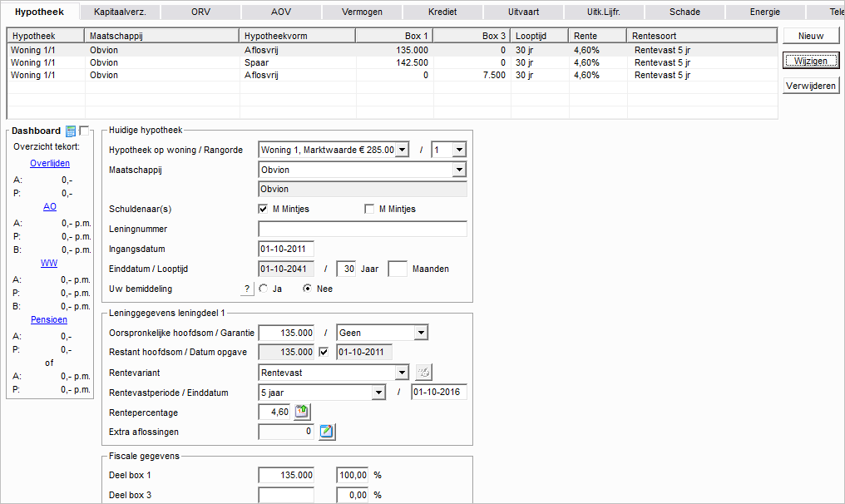The image size is (845, 504).
Task: Click the Rentevariant settings icon
Action: click(x=423, y=372)
